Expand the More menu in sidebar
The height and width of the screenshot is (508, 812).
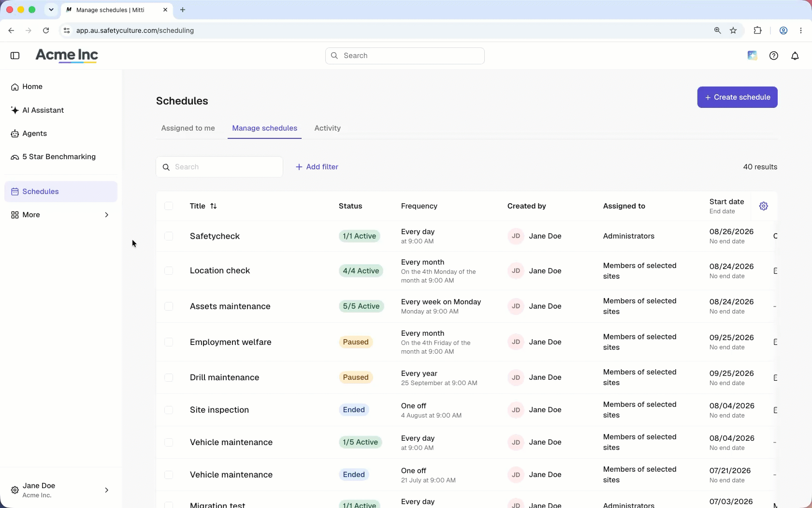pyautogui.click(x=61, y=215)
